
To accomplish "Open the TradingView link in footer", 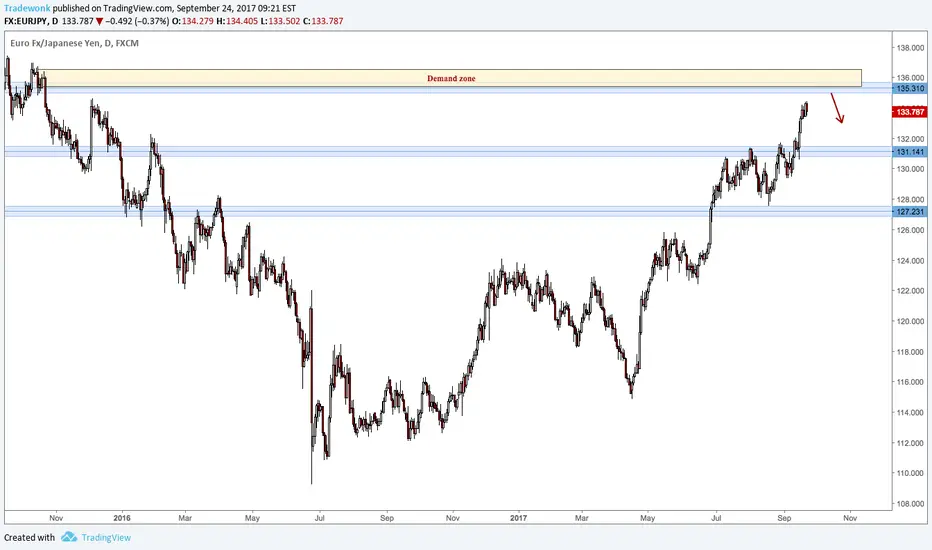I will [x=106, y=538].
